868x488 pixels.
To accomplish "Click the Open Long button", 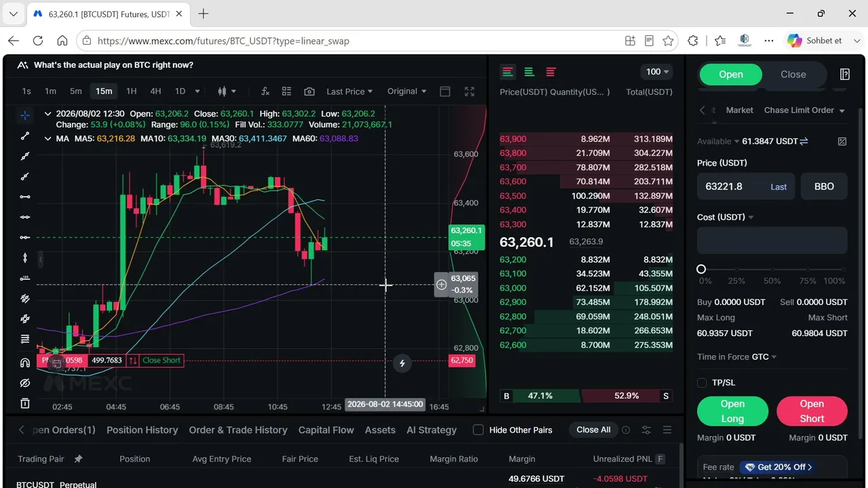I will pos(732,411).
